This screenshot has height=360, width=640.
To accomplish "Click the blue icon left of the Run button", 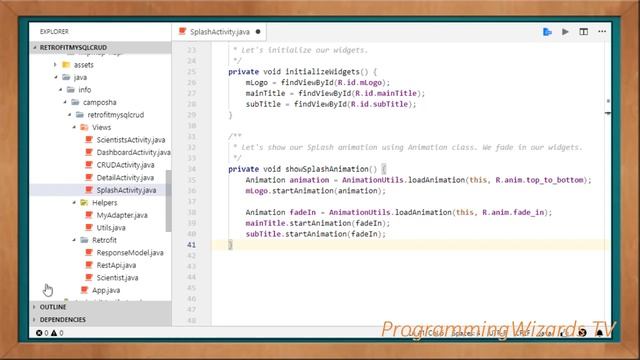I will (547, 32).
